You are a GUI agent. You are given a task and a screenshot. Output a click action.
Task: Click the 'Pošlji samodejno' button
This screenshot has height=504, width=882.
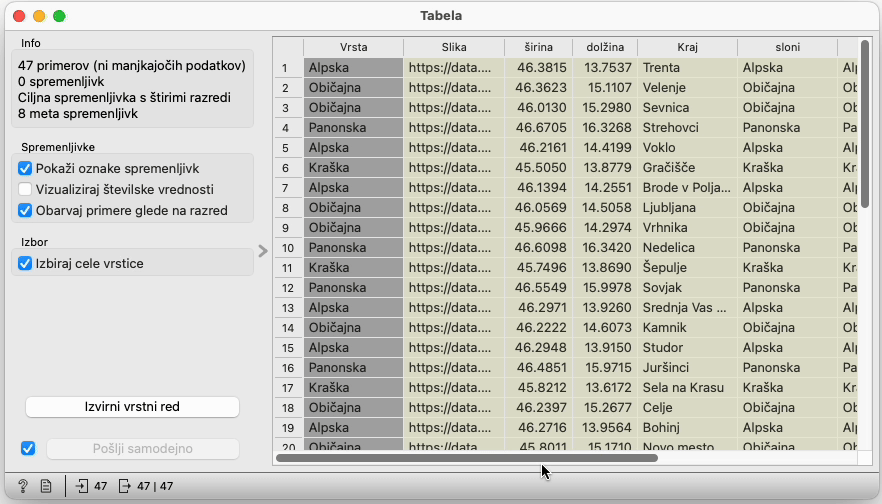tap(142, 449)
